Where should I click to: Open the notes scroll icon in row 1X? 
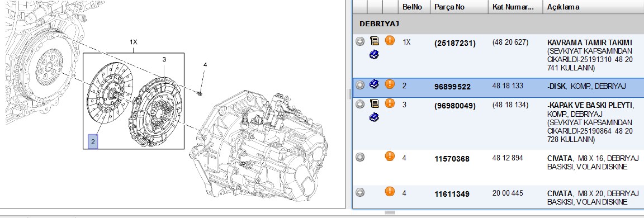(x=374, y=41)
